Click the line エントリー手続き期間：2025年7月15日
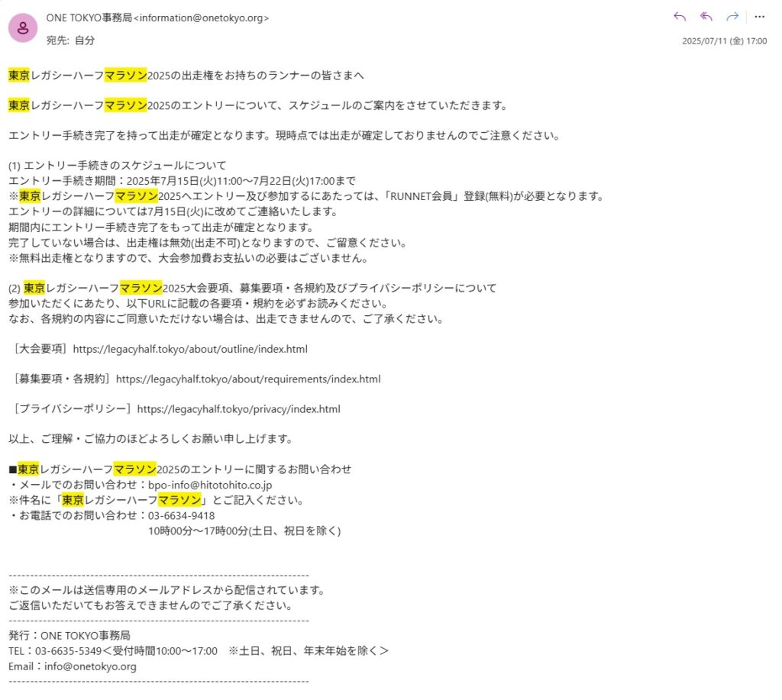This screenshot has height=700, width=782. [182, 180]
